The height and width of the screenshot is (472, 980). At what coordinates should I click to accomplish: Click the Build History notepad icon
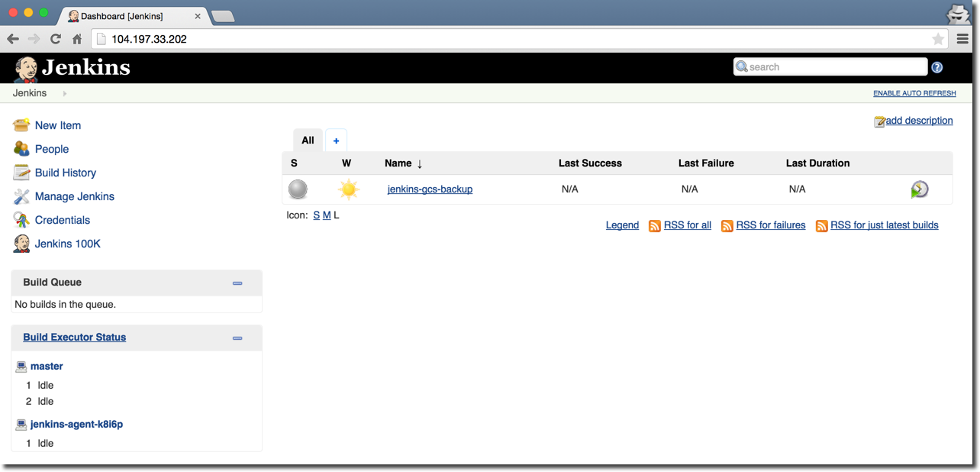[21, 173]
